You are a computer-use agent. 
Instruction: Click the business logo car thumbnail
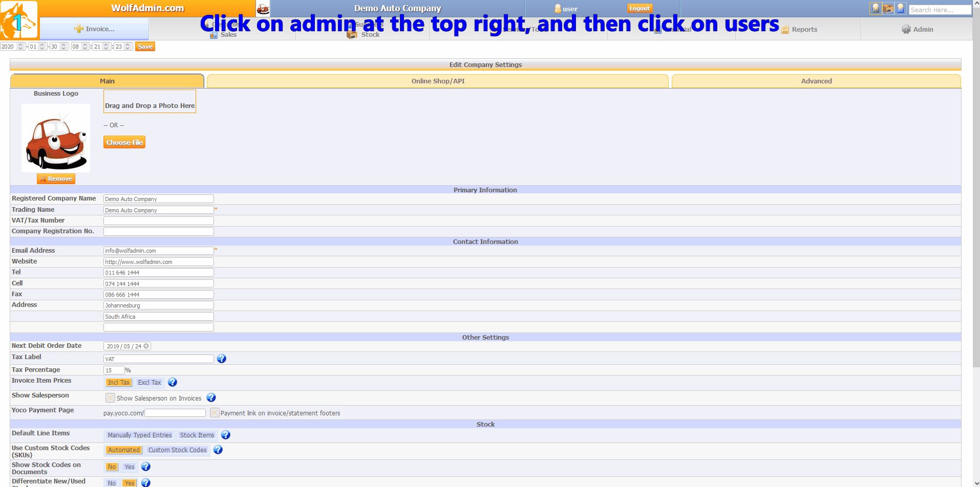56,138
